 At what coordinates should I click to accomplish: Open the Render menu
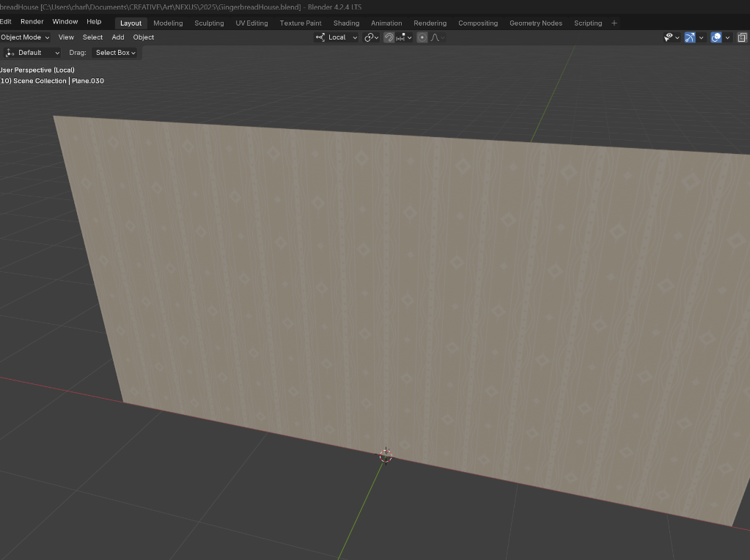click(x=32, y=22)
